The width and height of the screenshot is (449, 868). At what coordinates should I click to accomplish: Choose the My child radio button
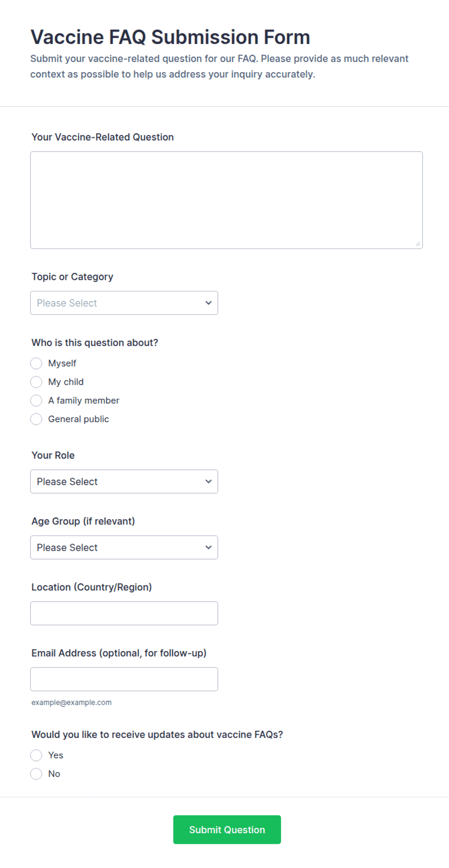(x=36, y=382)
